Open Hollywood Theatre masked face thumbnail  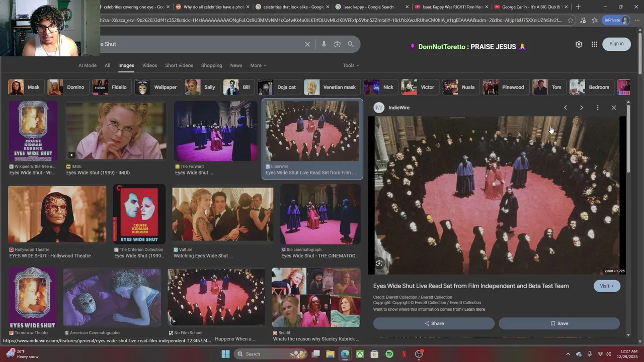[x=57, y=214]
